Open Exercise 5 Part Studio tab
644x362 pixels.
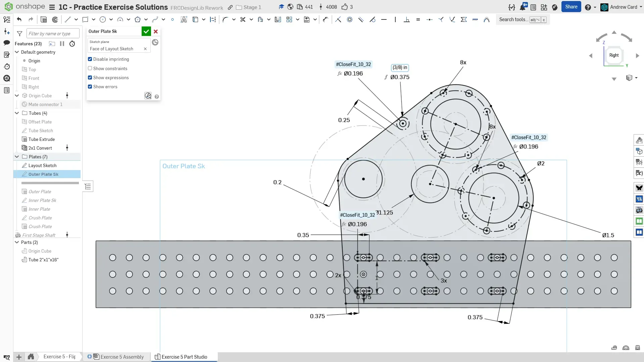coord(184,357)
